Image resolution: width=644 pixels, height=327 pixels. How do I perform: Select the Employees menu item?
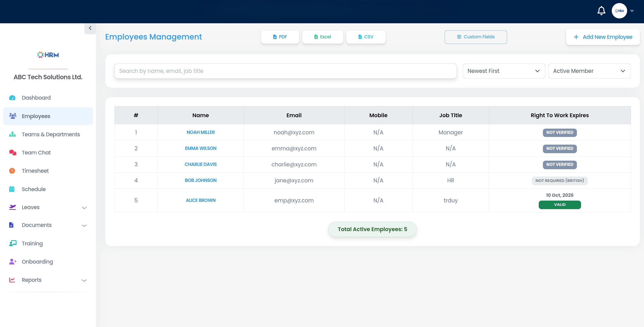pyautogui.click(x=36, y=116)
